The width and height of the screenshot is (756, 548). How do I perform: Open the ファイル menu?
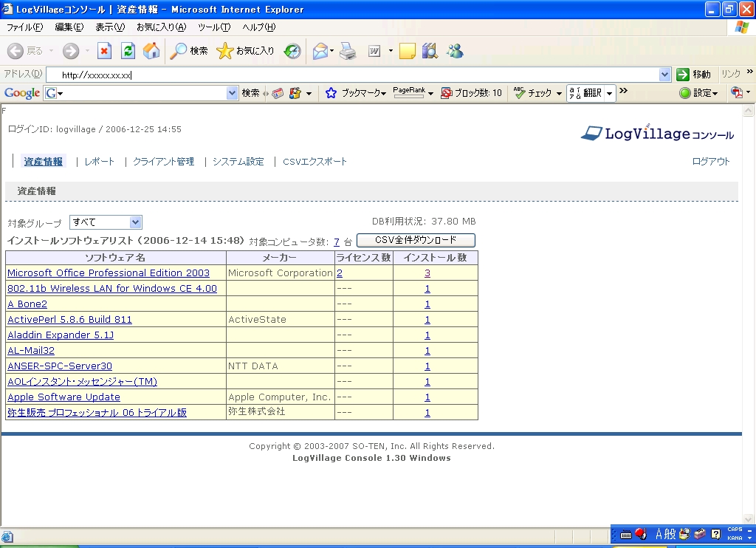click(24, 27)
